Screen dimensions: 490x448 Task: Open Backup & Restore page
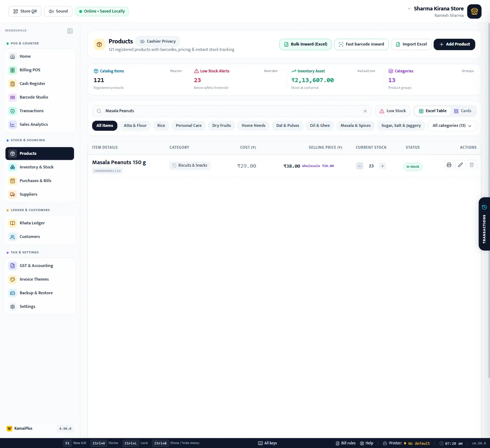(x=40, y=293)
